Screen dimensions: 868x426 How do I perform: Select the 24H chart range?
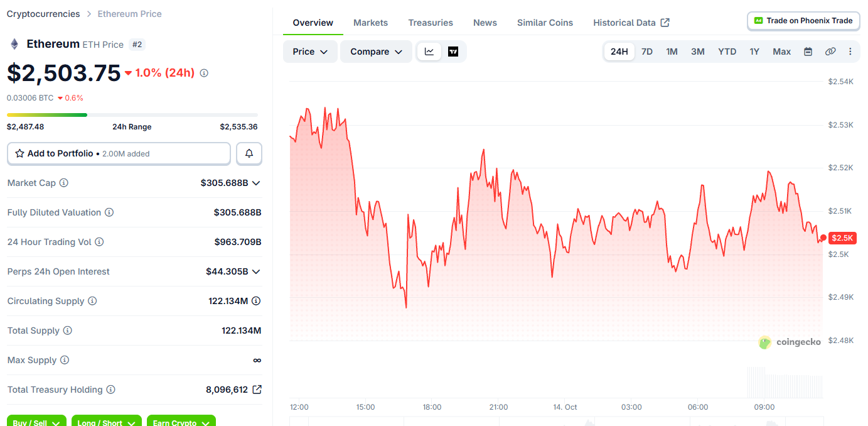[619, 52]
